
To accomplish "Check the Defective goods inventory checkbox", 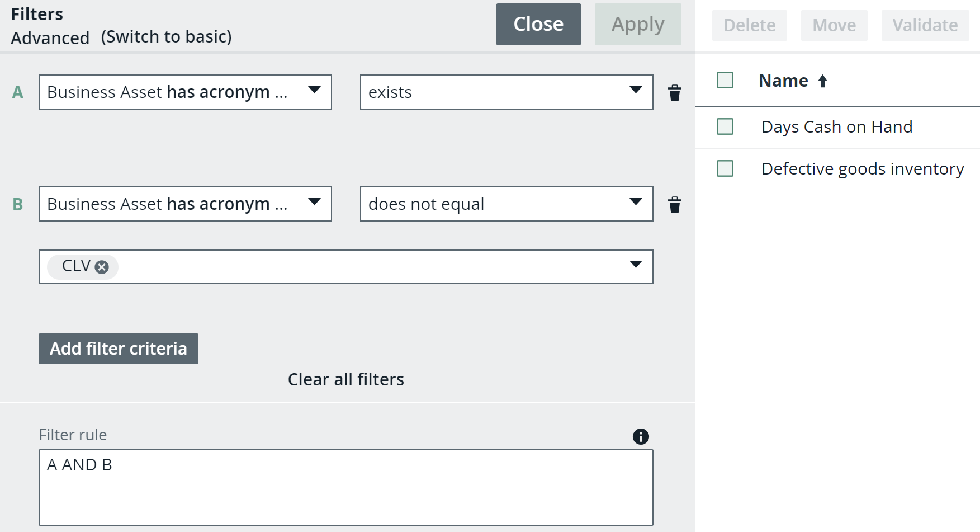I will coord(725,168).
